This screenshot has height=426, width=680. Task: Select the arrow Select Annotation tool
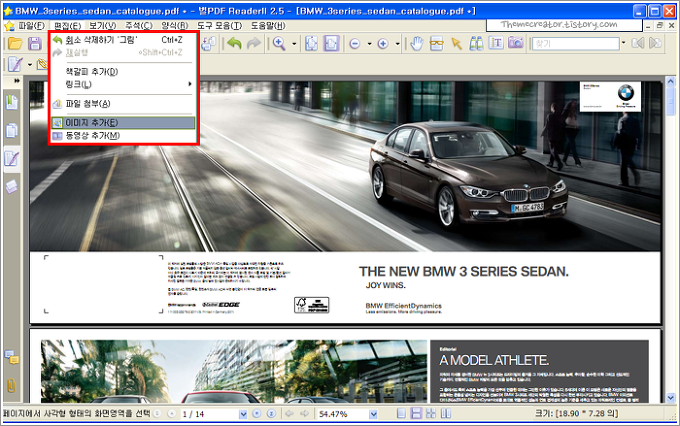pyautogui.click(x=456, y=43)
